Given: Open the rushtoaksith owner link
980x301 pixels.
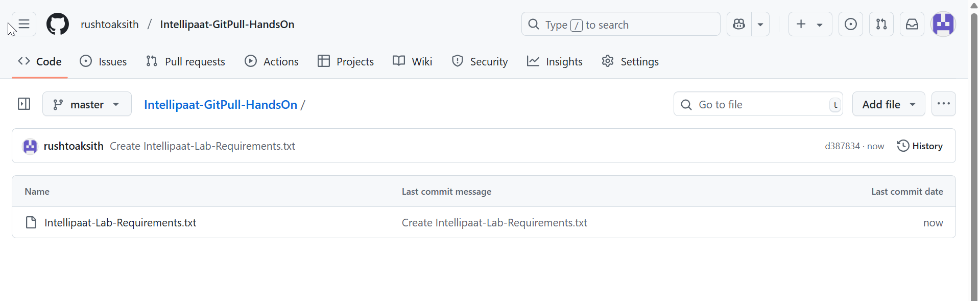Looking at the screenshot, I should pos(110,25).
